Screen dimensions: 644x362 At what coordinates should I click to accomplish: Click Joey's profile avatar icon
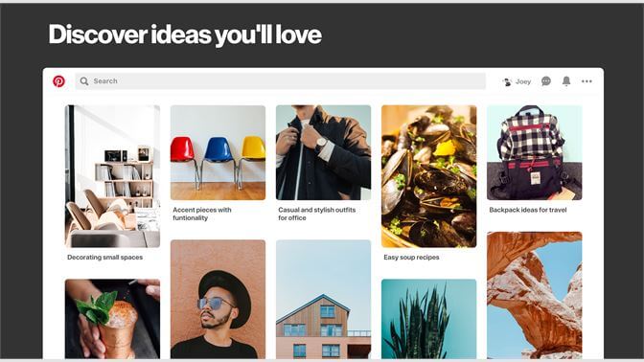click(507, 81)
